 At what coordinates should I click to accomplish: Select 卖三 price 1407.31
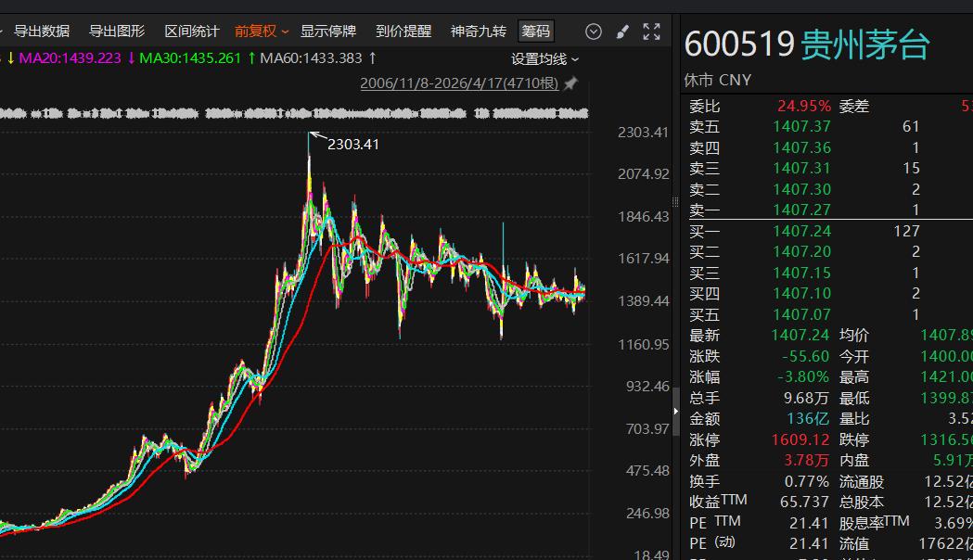[801, 168]
